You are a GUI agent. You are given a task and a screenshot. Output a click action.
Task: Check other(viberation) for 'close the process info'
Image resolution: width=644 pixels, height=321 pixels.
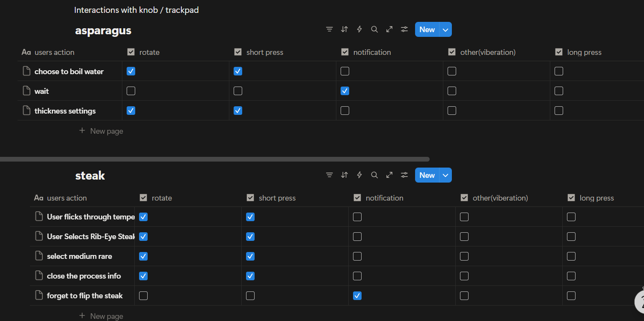click(464, 276)
